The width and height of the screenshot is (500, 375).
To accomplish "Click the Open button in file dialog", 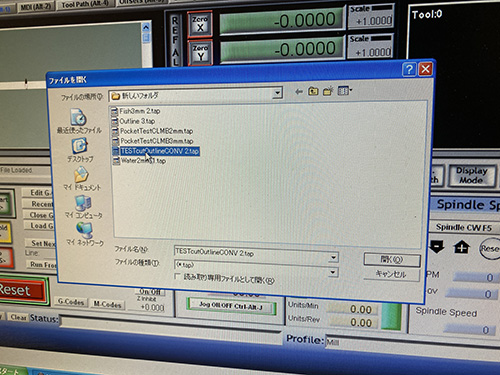I will (x=392, y=260).
